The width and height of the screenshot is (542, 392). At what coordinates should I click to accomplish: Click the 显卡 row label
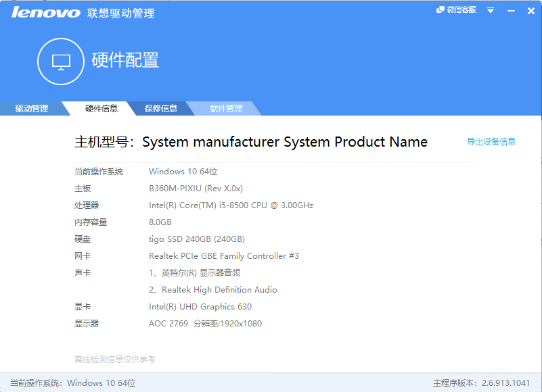83,307
